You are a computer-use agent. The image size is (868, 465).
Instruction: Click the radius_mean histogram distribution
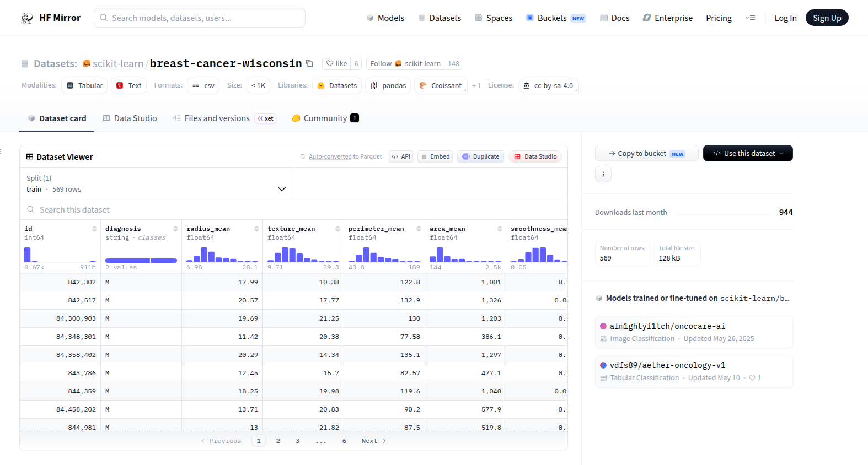click(x=222, y=254)
